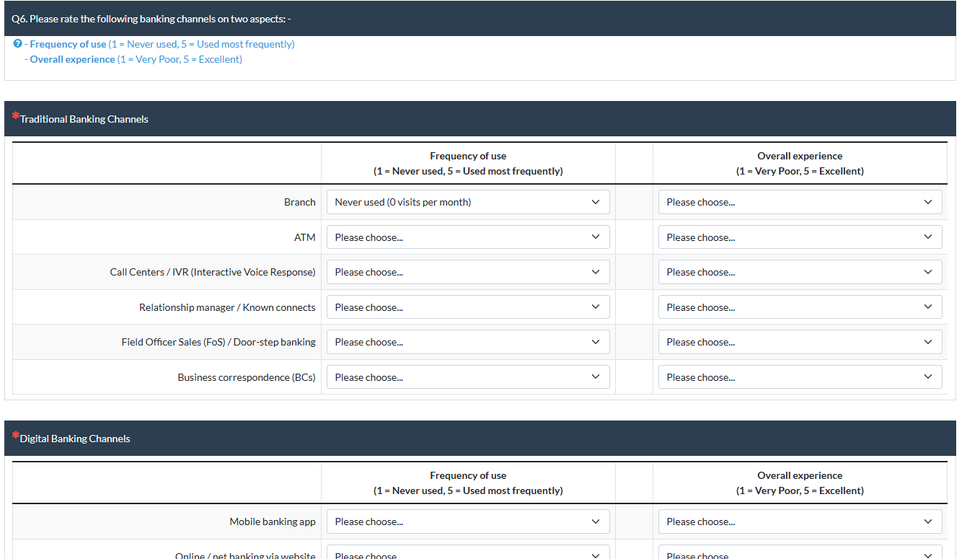Click the Traditional Banking Channels section header

84,119
